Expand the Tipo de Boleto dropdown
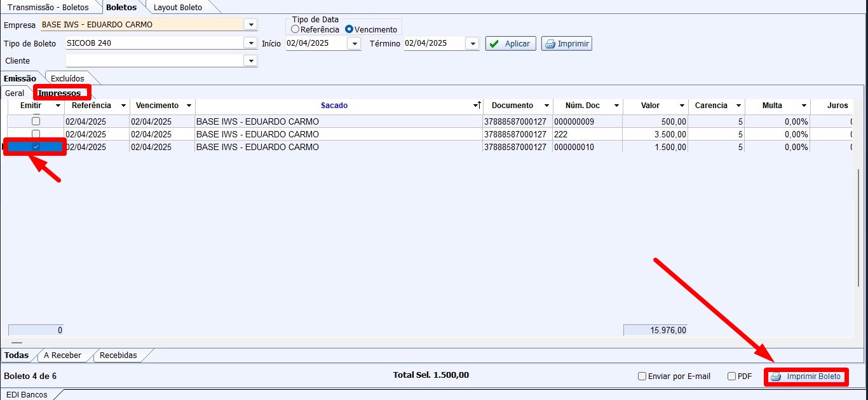Viewport: 868px width, 400px height. click(x=251, y=44)
